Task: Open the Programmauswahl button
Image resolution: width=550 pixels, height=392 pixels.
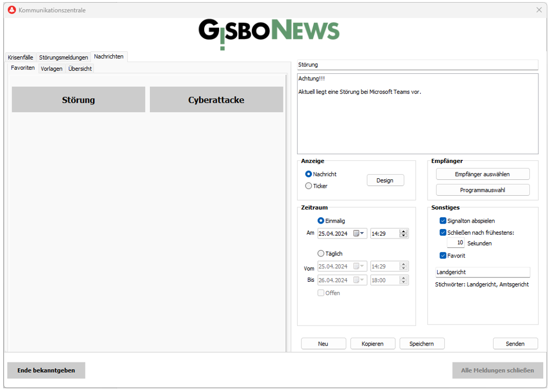Action: point(482,190)
